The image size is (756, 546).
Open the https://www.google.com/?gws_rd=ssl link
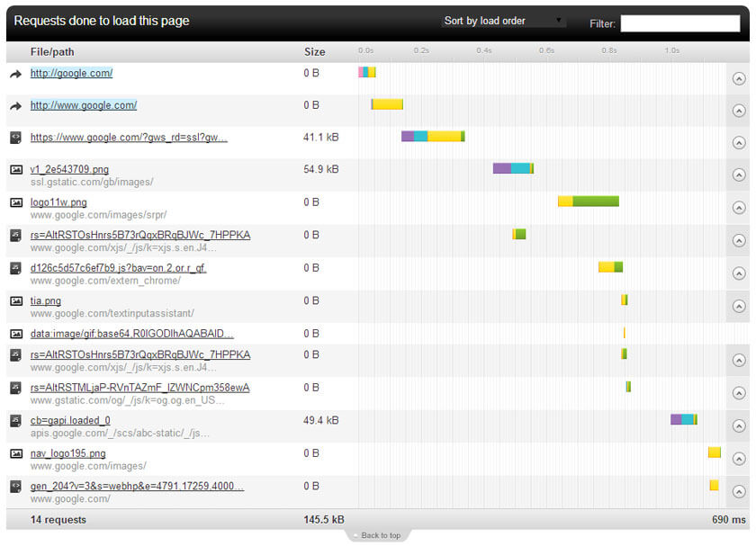[x=129, y=138]
